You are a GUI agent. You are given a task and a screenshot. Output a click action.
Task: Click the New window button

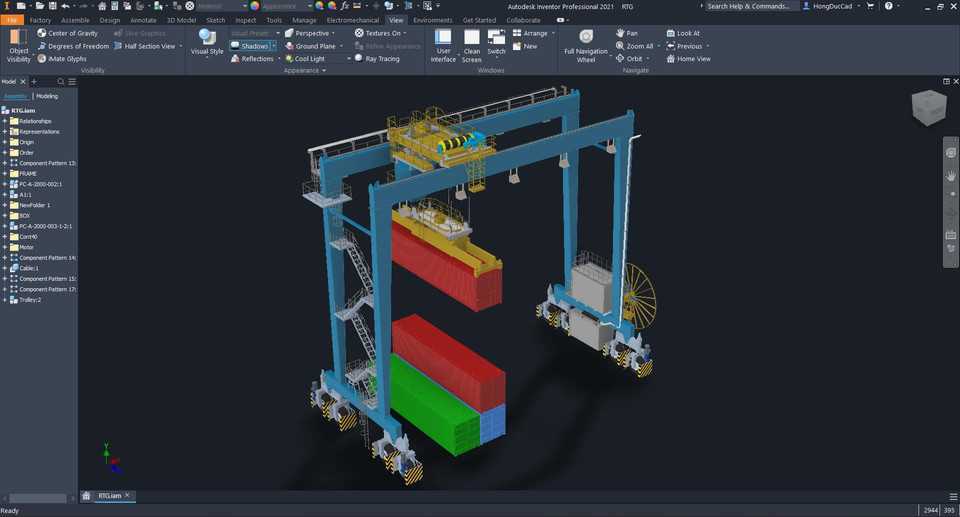525,46
